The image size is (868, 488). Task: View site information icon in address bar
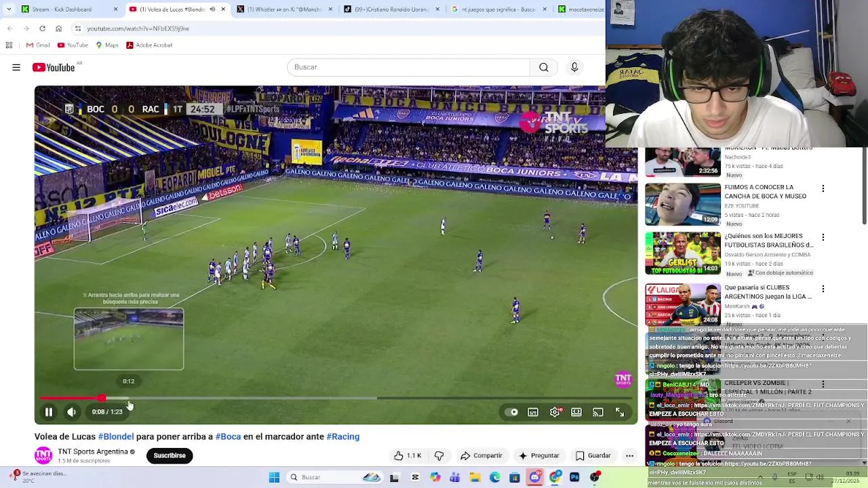[x=78, y=28]
